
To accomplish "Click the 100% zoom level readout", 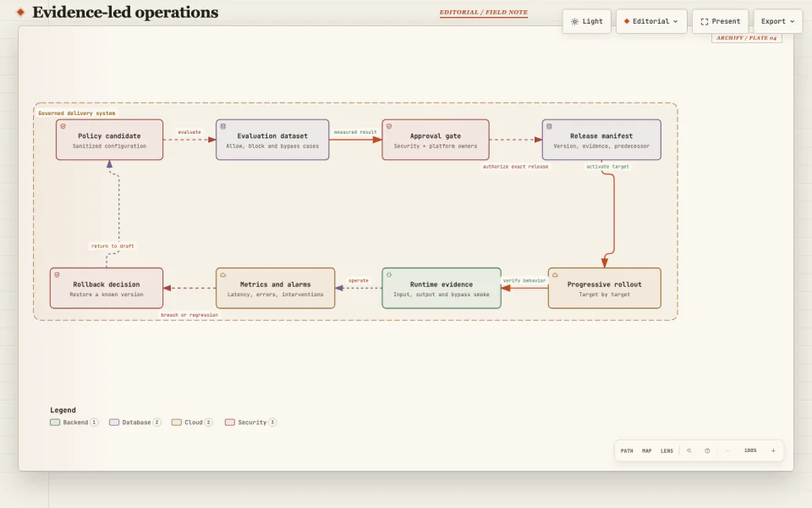I will pyautogui.click(x=750, y=451).
